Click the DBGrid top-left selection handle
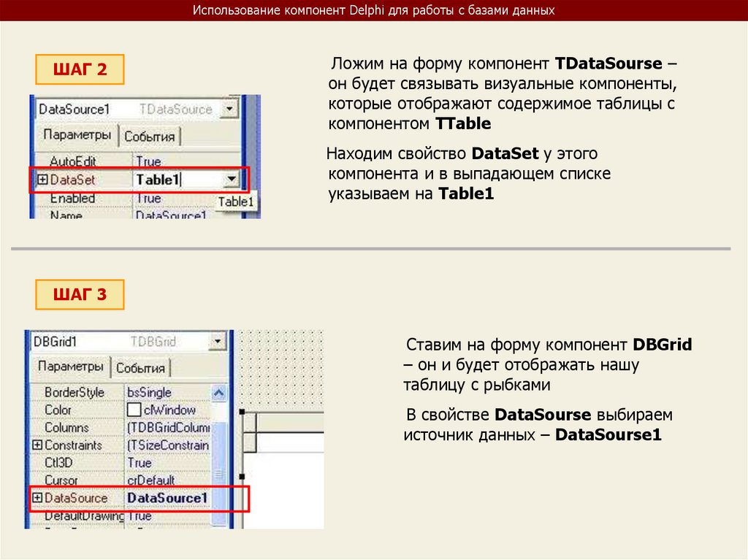The width and height of the screenshot is (748, 560). 242,412
